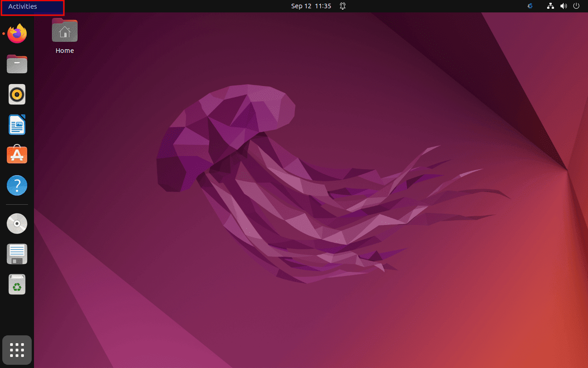Click the Home label under the folder
Screen dimensions: 588x368
[x=65, y=51]
